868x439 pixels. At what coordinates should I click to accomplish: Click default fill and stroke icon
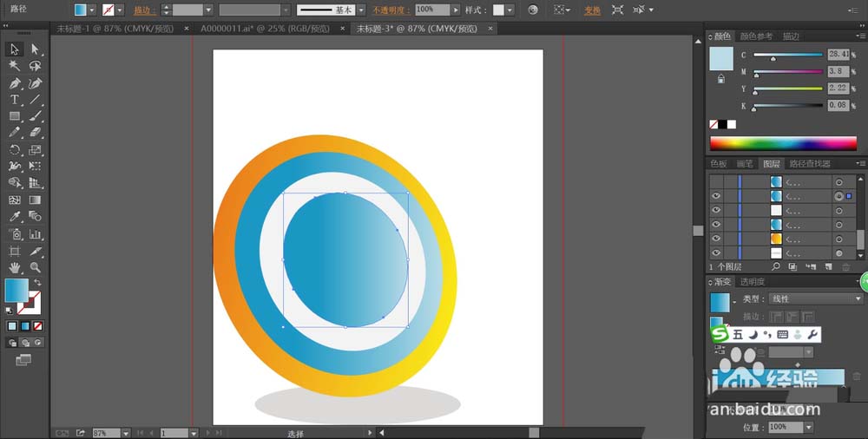pos(9,311)
